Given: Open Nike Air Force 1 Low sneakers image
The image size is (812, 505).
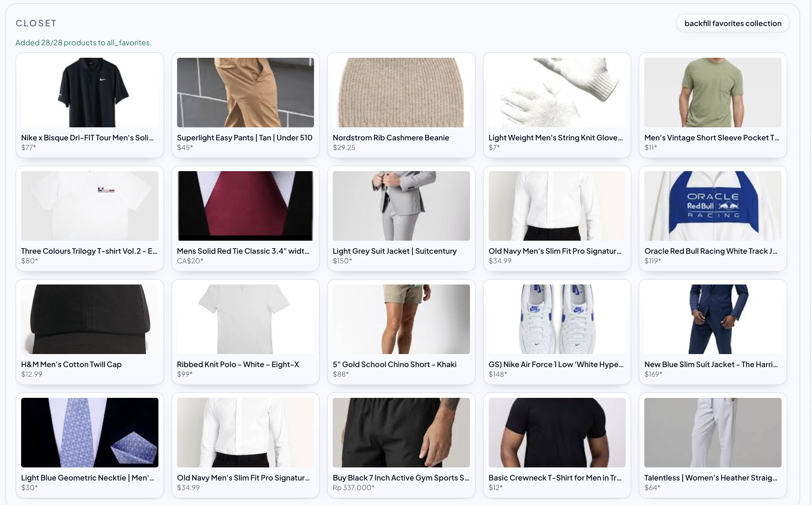Looking at the screenshot, I should click(557, 319).
